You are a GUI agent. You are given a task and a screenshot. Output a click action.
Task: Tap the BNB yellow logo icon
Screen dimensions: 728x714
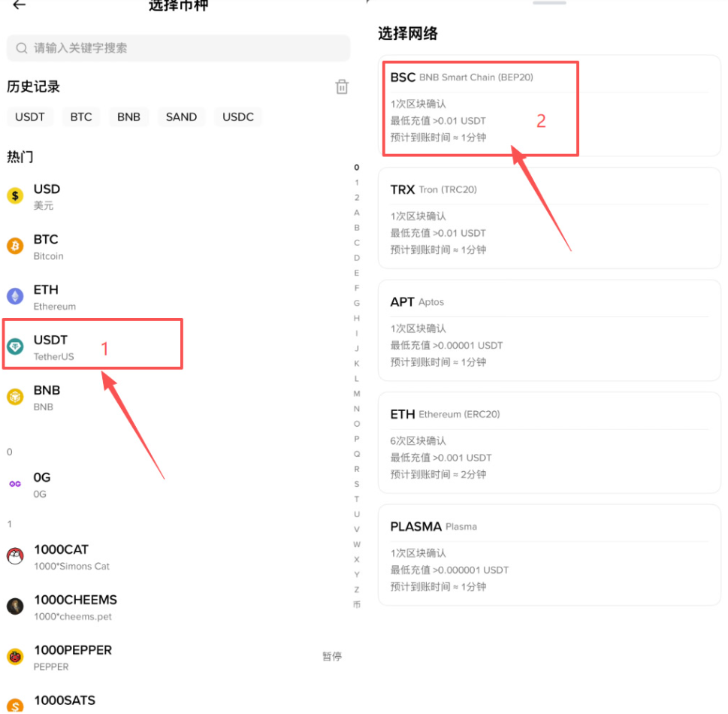point(15,397)
